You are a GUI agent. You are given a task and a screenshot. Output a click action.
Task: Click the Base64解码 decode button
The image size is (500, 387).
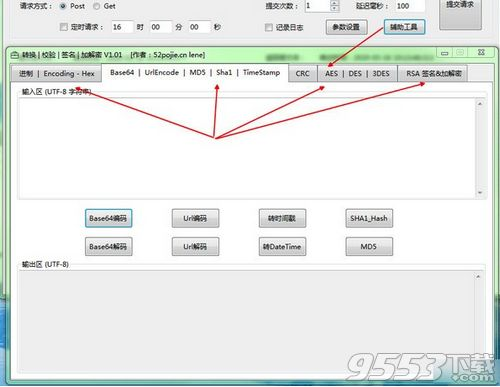109,247
